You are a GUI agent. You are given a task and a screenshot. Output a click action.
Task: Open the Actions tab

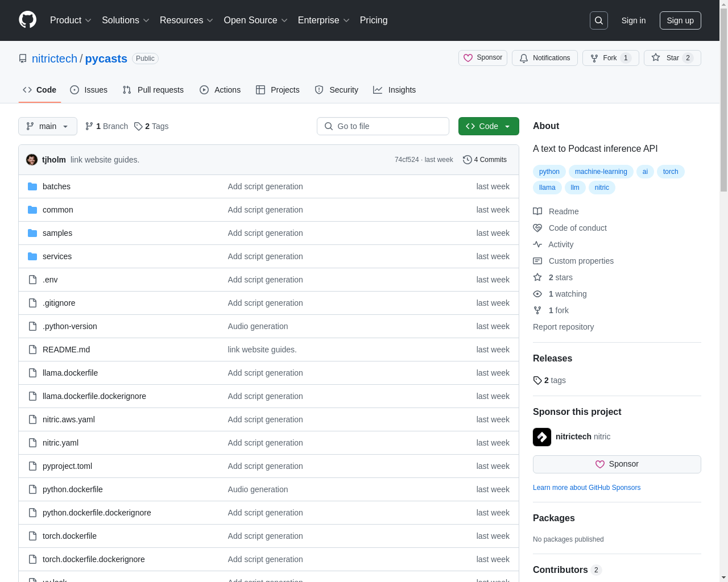click(220, 90)
